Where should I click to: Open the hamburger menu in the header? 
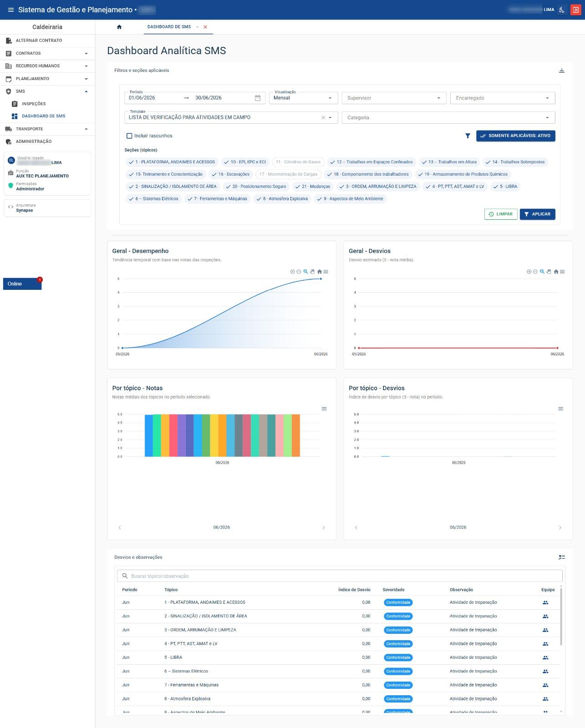(11, 10)
